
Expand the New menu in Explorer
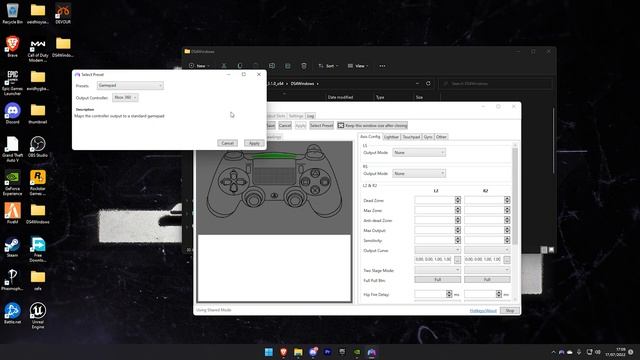point(199,66)
